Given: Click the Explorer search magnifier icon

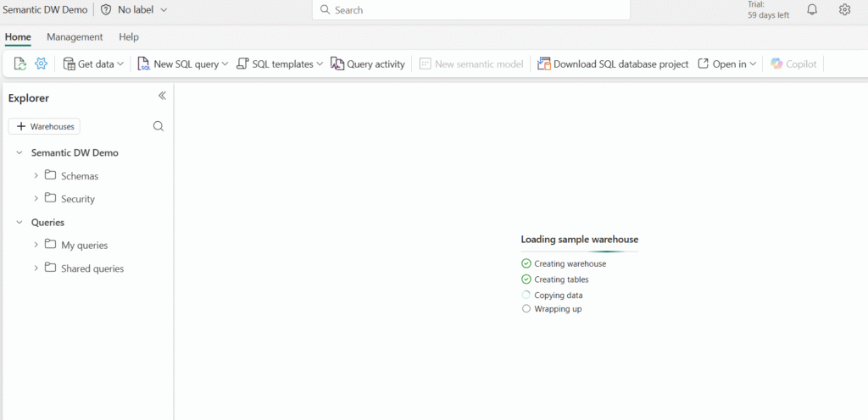Looking at the screenshot, I should 159,126.
